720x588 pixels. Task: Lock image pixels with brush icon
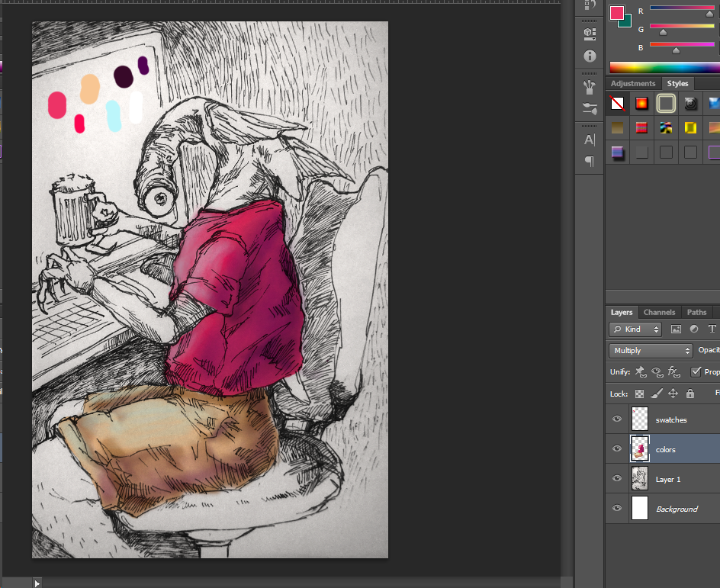[657, 394]
